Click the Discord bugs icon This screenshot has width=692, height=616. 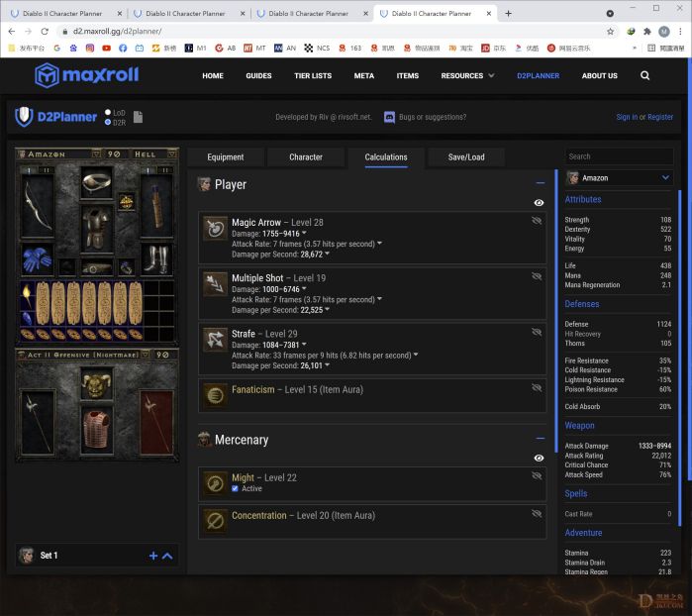click(x=389, y=117)
